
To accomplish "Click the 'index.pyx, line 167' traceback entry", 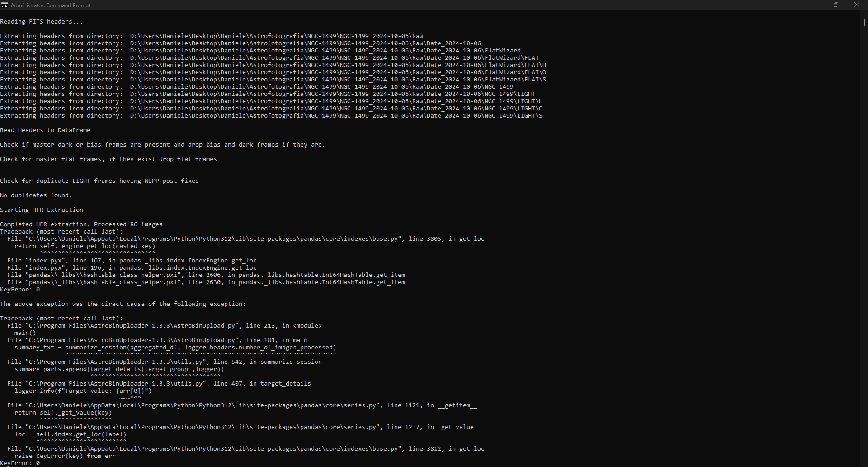I will click(x=132, y=261).
